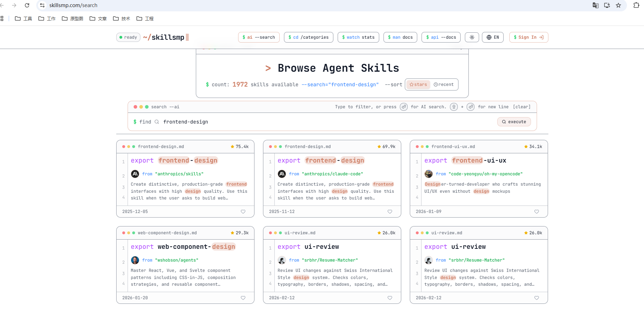The height and width of the screenshot is (312, 644).
Task: Open the 原型图 bookmarks folder
Action: click(x=73, y=18)
